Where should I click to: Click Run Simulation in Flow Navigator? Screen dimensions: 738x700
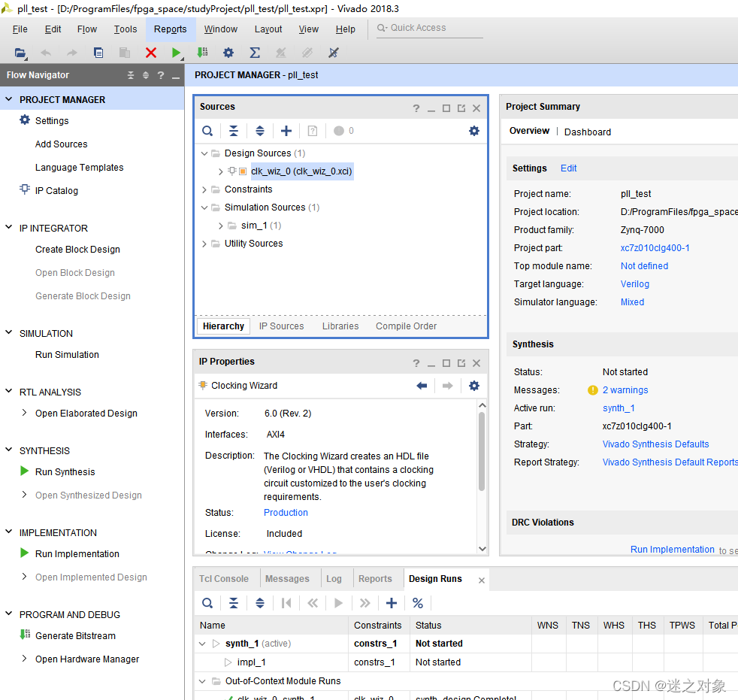point(67,354)
